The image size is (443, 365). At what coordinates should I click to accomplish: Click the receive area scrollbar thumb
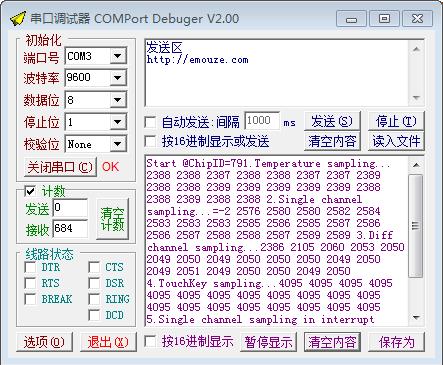[x=416, y=226]
